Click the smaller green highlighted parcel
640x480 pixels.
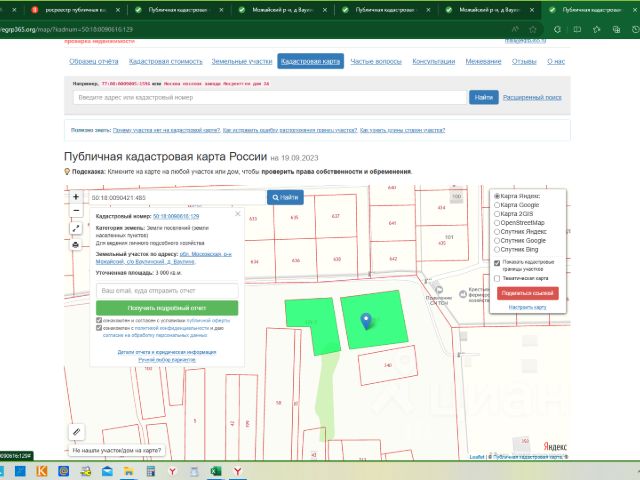[313, 324]
